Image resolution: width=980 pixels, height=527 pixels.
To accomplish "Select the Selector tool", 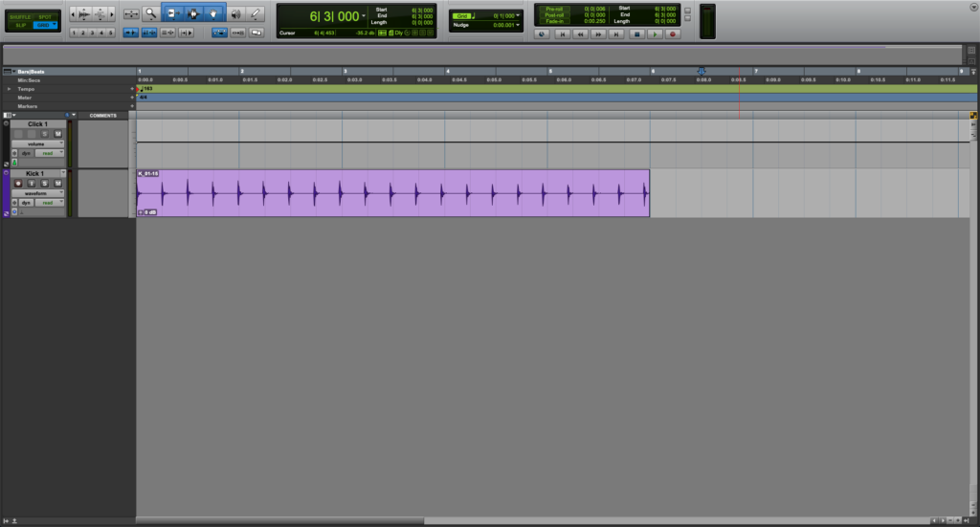I will [x=193, y=13].
